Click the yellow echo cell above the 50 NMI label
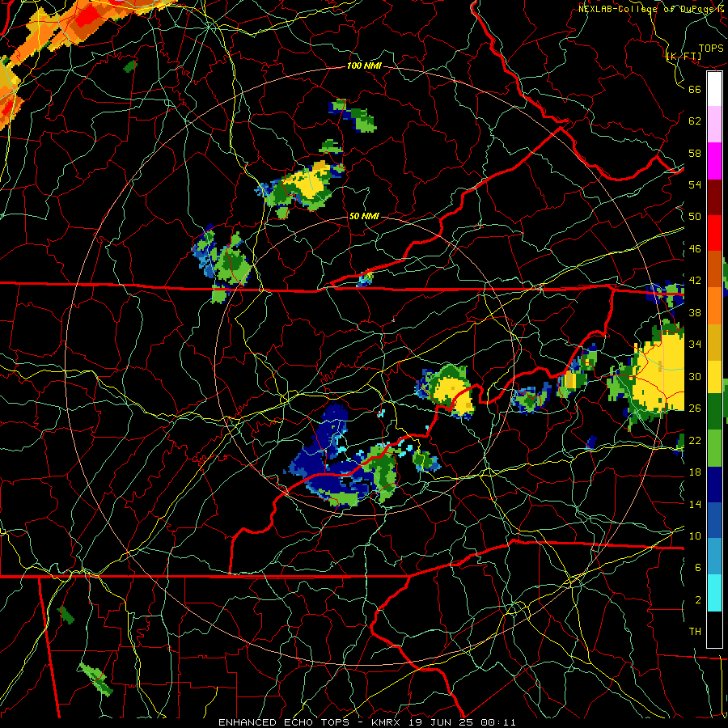 pyautogui.click(x=309, y=183)
